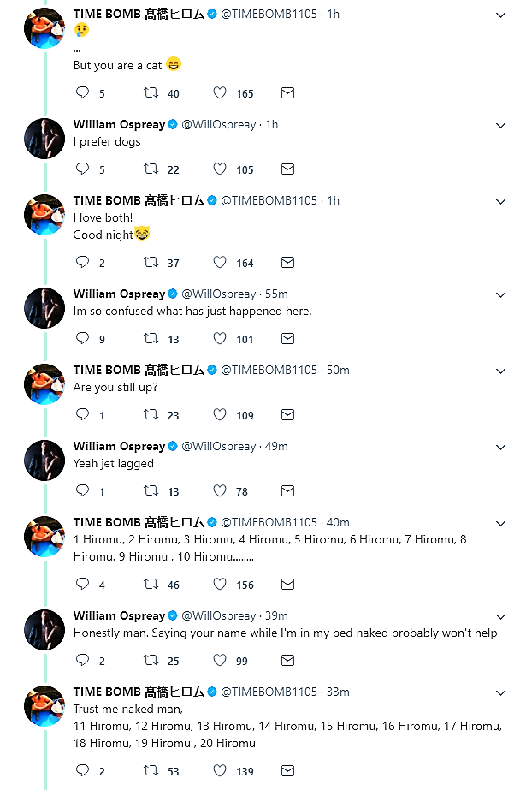Message the "Yeah jet lagged" tweet envelope icon
532x790 pixels.
(x=288, y=491)
